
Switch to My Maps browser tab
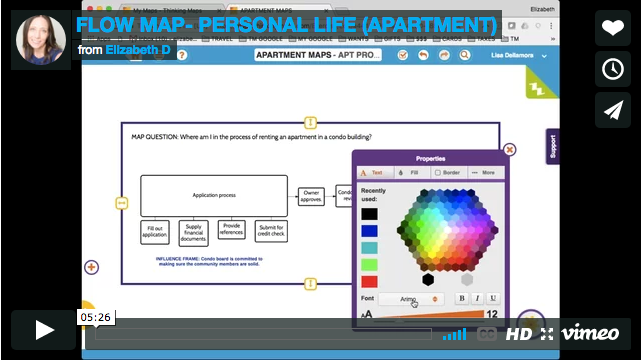coord(172,10)
